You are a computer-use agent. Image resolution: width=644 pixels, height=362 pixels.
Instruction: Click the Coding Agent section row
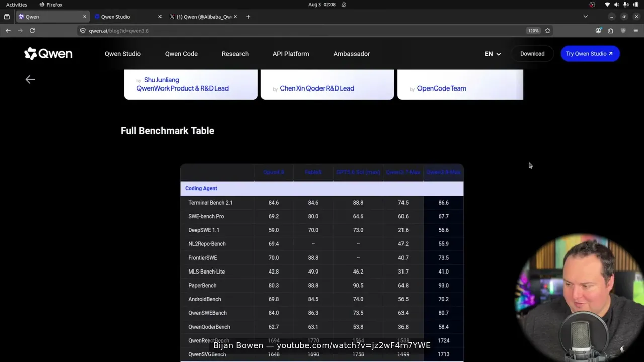point(322,188)
